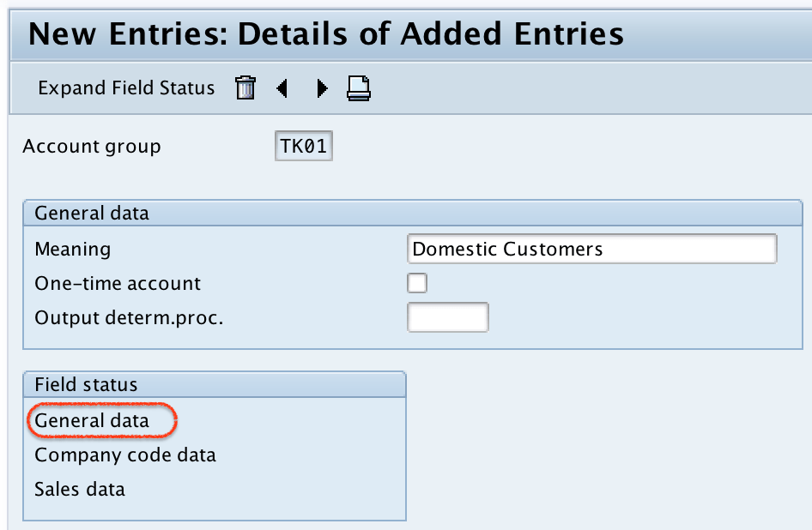Delete the current entry
The width and height of the screenshot is (812, 530).
click(245, 87)
